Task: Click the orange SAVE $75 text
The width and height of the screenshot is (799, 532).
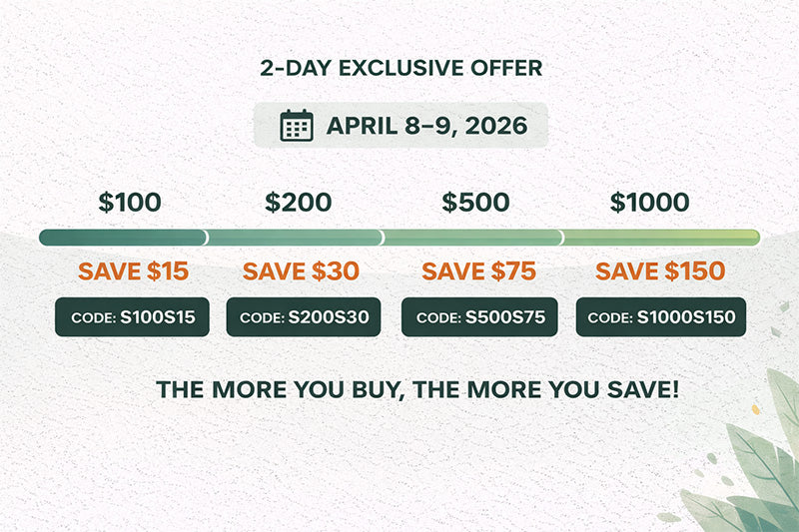Action: click(x=479, y=271)
